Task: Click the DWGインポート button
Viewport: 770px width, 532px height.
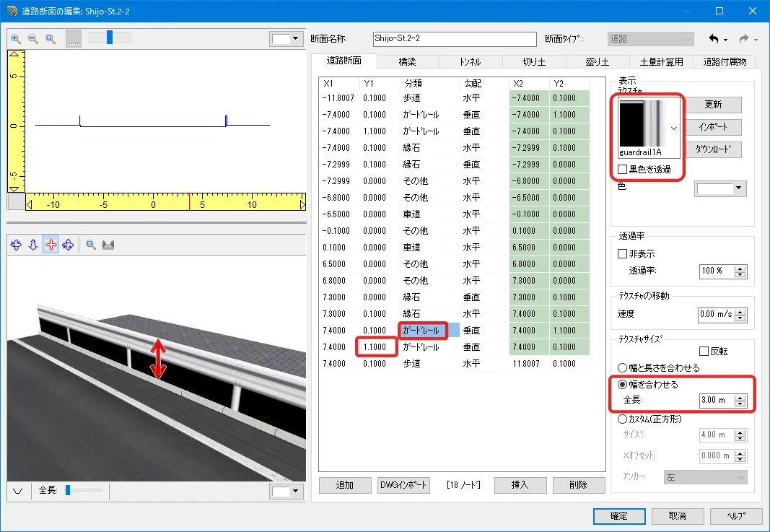Action: click(x=404, y=485)
